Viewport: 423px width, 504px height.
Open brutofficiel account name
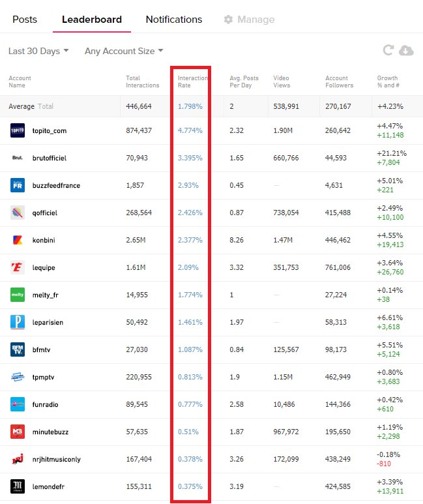[x=50, y=158]
